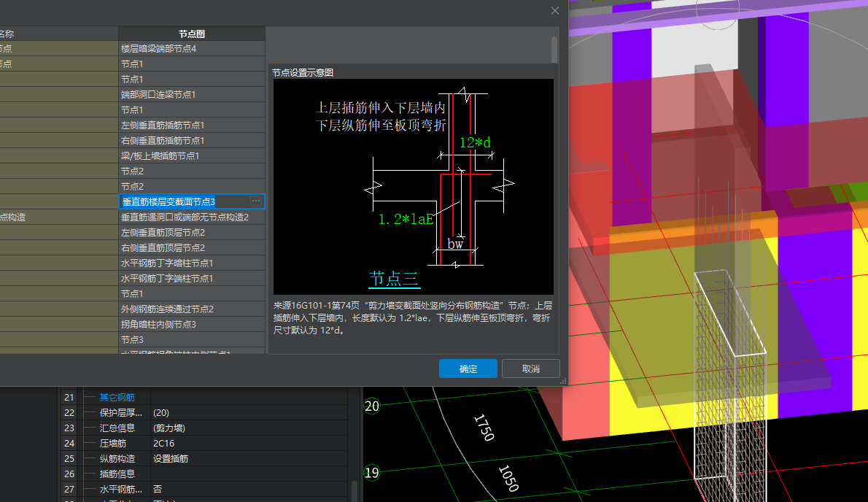
Task: Select the 左侧垂直筋插筋节点1 cell
Action: point(192,125)
